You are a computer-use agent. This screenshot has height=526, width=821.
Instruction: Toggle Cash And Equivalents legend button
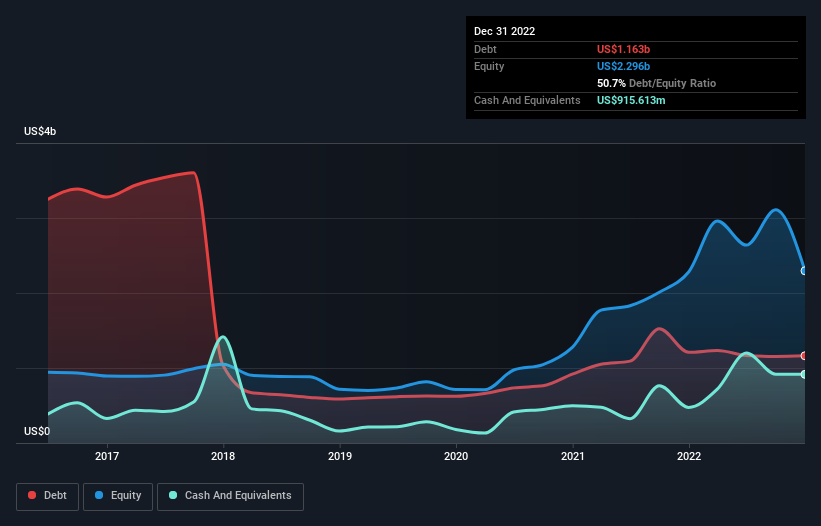pos(230,496)
